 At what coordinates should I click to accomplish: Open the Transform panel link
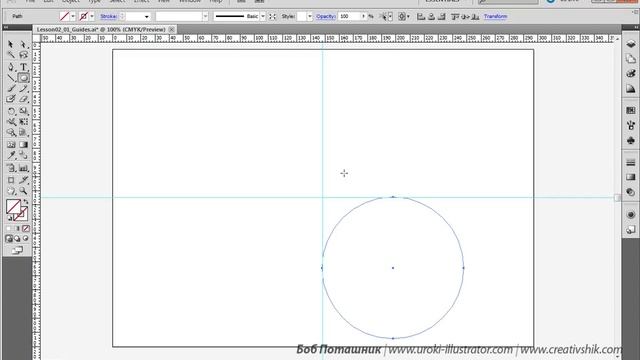click(496, 16)
